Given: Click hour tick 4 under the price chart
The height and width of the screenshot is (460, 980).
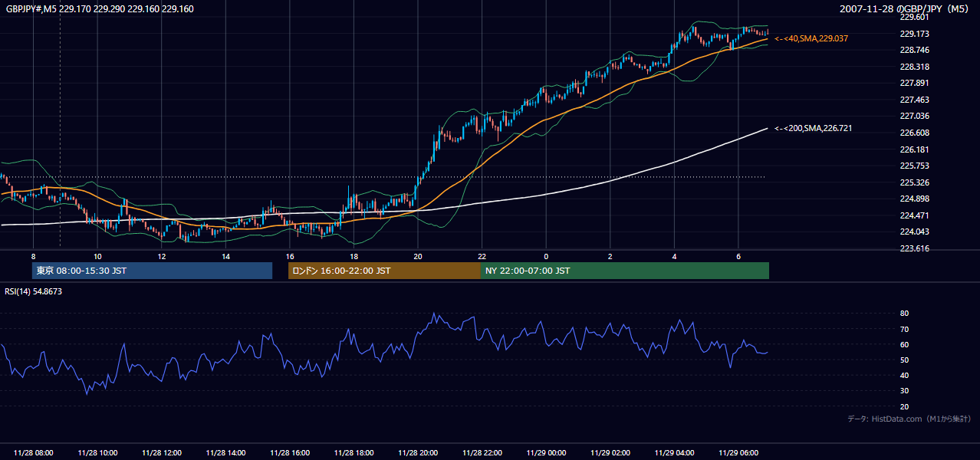Looking at the screenshot, I should tap(674, 256).
